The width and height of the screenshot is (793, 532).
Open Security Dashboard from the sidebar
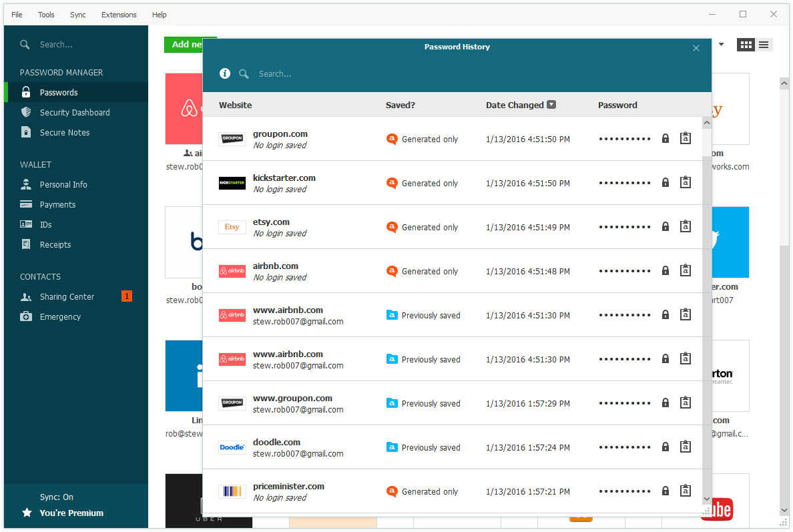pyautogui.click(x=75, y=113)
